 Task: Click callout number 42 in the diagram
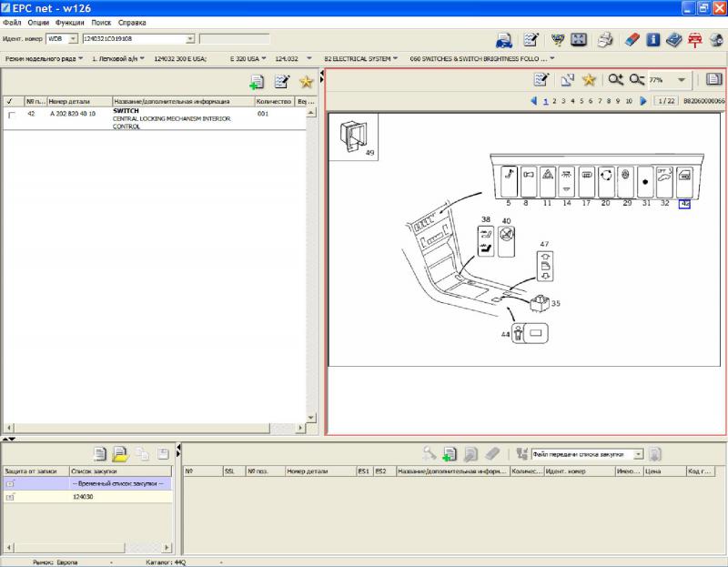click(684, 204)
